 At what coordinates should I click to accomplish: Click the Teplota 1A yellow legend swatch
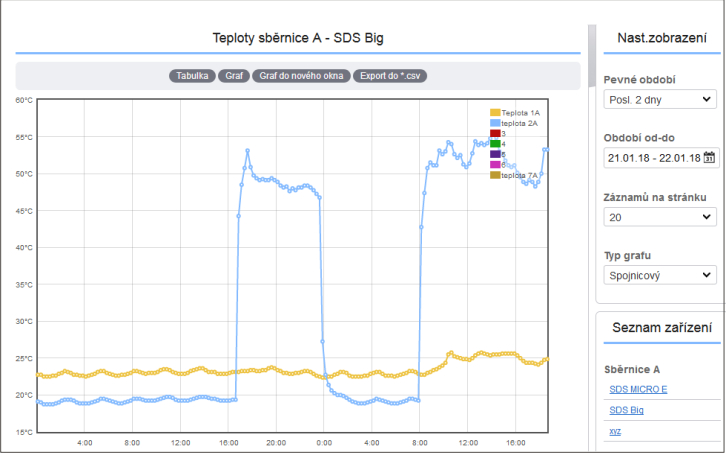pyautogui.click(x=494, y=112)
